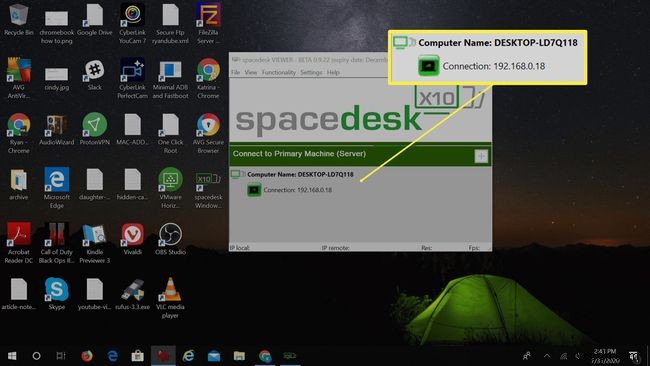The image size is (650, 366).
Task: Open the Ryan - Chrome shortcut
Action: click(19, 133)
